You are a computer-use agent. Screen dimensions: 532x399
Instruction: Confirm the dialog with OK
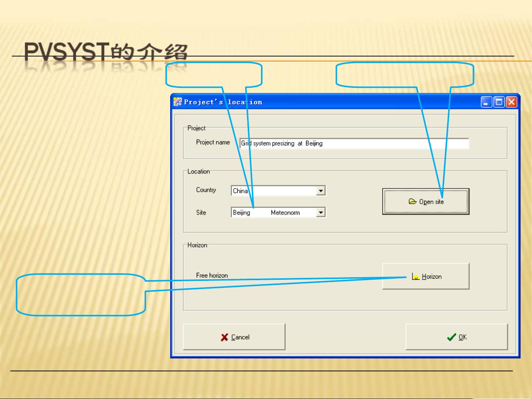pyautogui.click(x=457, y=337)
